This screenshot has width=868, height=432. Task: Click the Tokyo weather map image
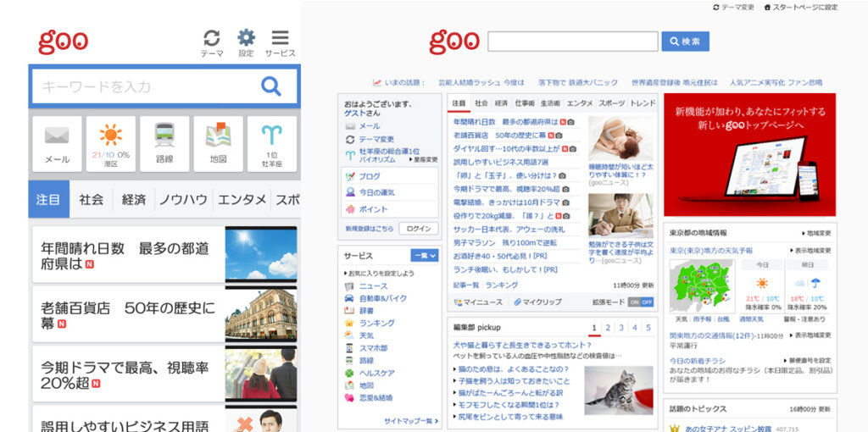703,286
